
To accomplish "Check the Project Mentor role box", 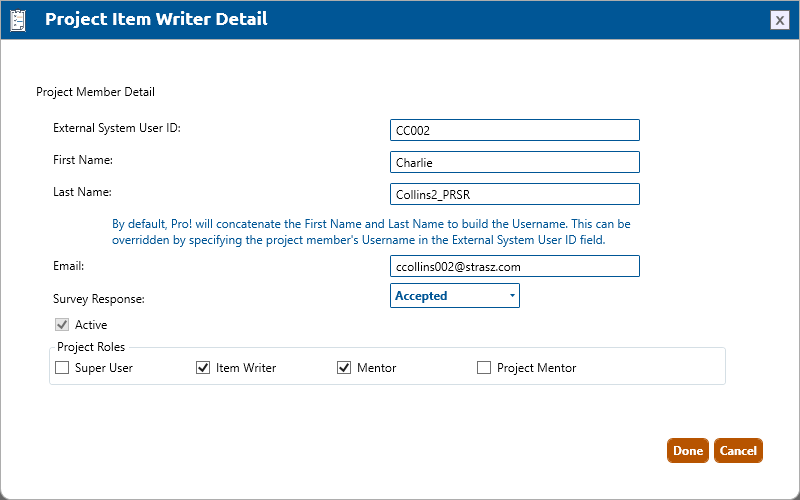I will coord(484,368).
